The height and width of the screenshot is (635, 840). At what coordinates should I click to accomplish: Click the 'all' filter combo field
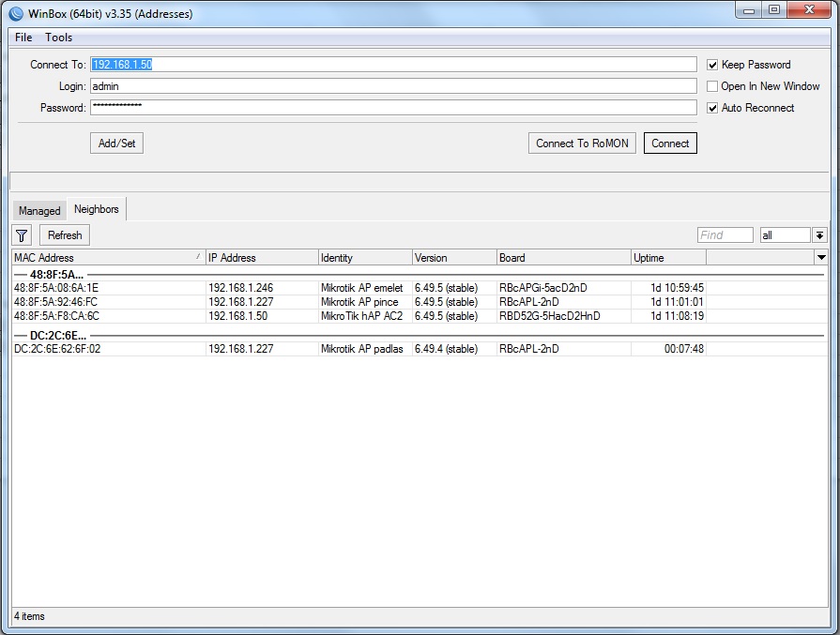[x=786, y=235]
